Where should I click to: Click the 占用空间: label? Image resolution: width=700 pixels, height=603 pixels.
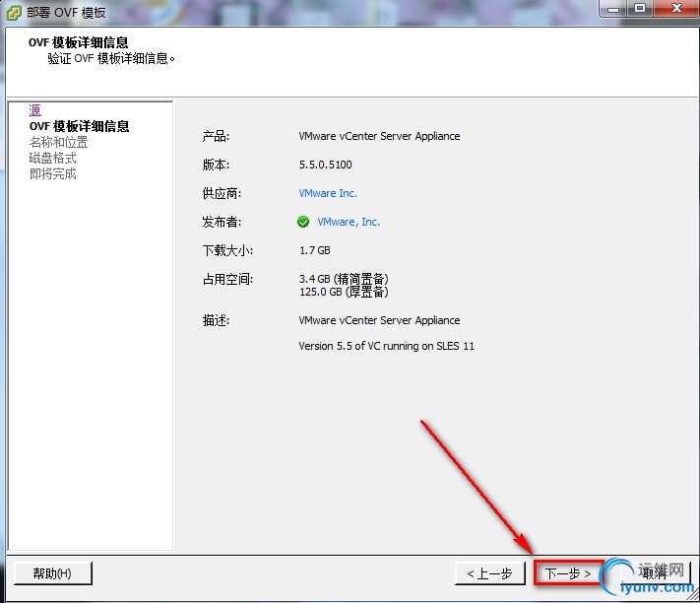pos(227,279)
